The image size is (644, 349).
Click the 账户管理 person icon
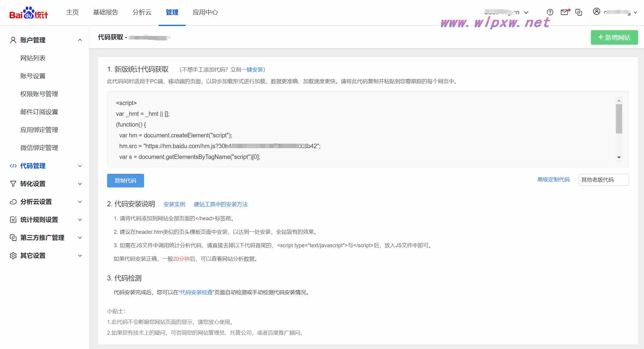[x=13, y=40]
